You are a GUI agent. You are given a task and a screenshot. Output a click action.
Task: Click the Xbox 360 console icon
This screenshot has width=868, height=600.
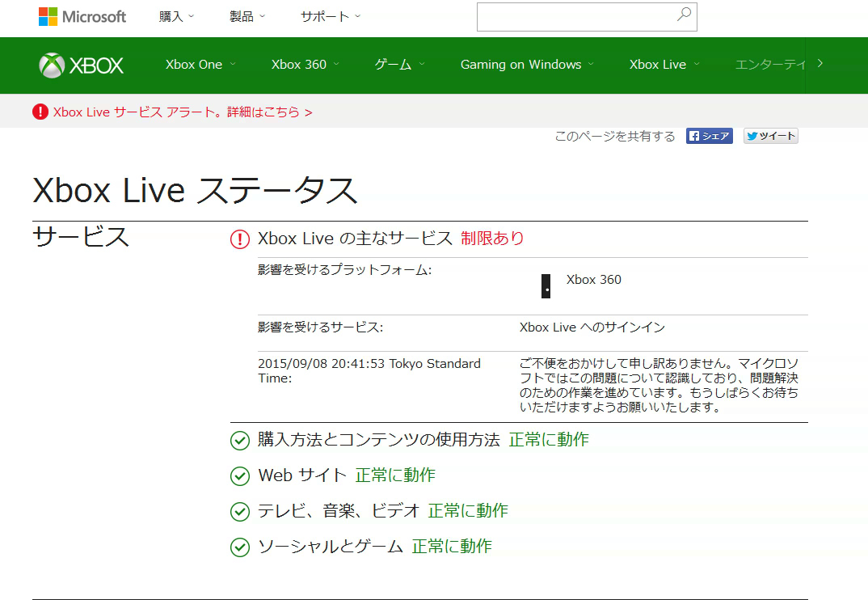click(546, 286)
